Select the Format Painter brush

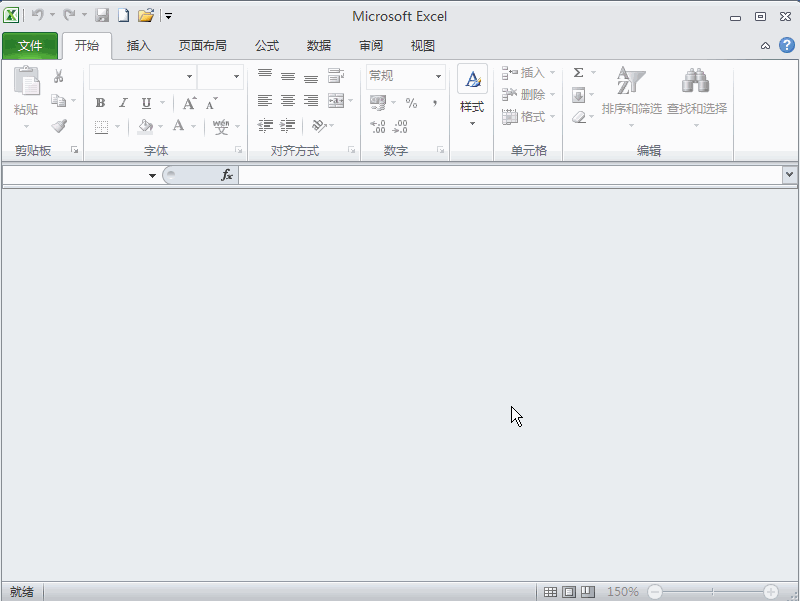pos(59,126)
